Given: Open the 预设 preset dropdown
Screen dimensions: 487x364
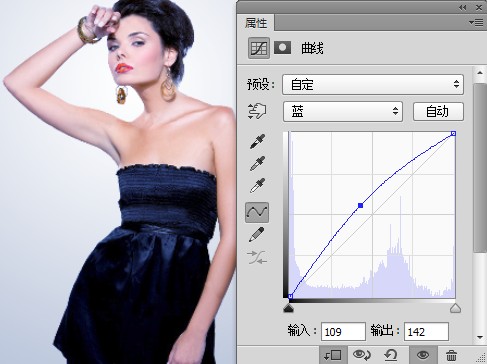Looking at the screenshot, I should point(373,85).
